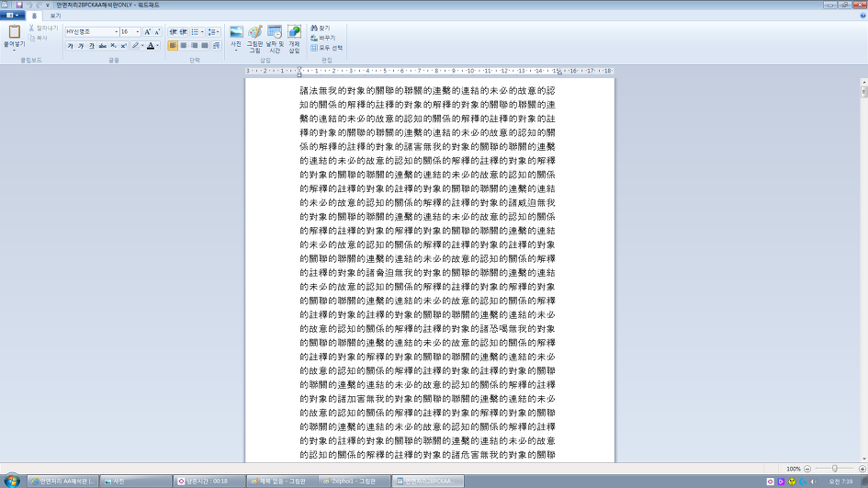Open the Windows Start menu orb

point(12,481)
